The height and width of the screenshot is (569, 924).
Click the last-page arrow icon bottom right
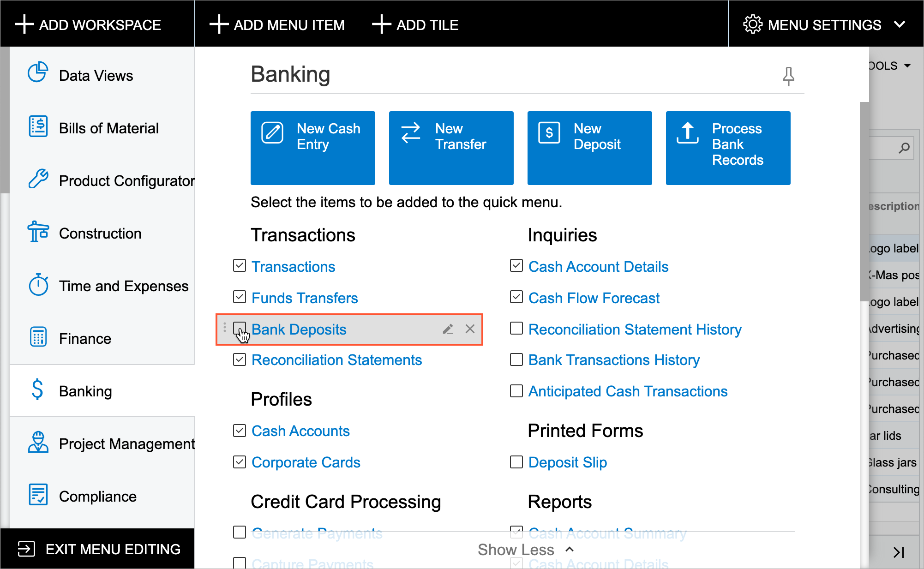(x=898, y=552)
